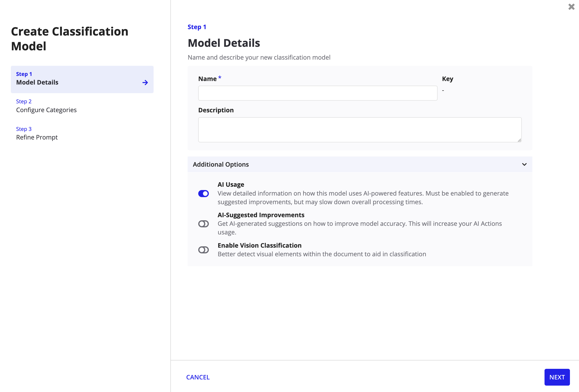The width and height of the screenshot is (579, 392).
Task: Click the Key label
Action: pyautogui.click(x=448, y=79)
